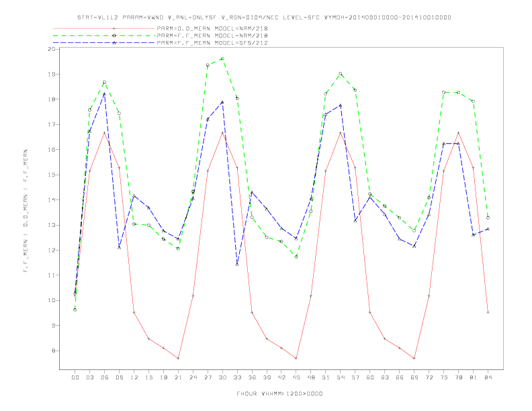This screenshot has height=411, width=532.
Task: Click the green circle data point at hour 30
Action: (222, 59)
